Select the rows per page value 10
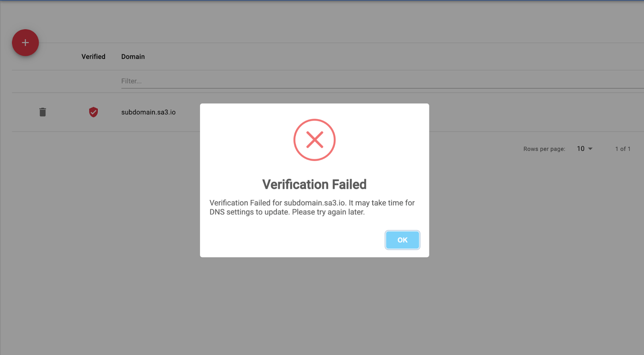Viewport: 644px width, 355px height. coord(580,149)
